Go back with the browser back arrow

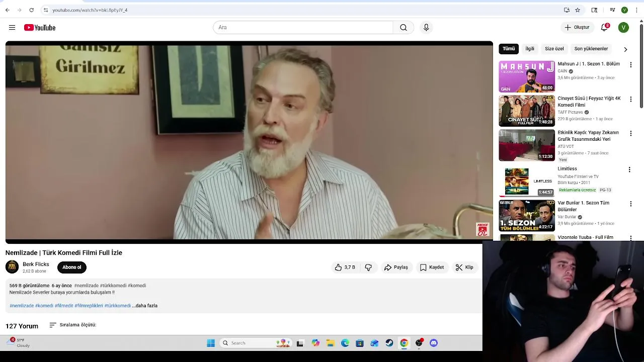[x=8, y=10]
